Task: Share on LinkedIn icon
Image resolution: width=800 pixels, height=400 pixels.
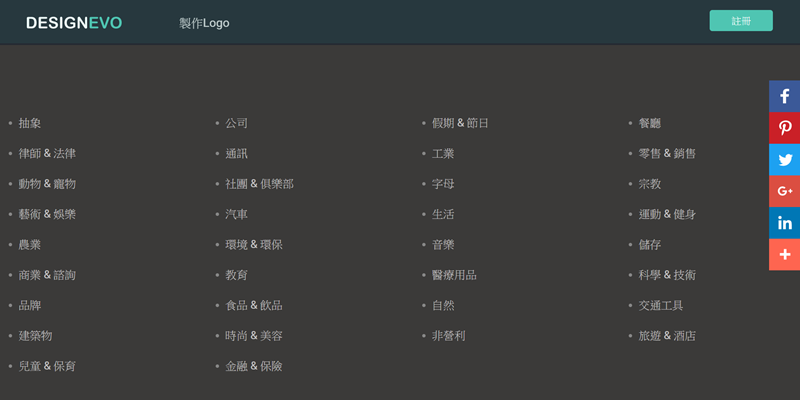Action: click(785, 223)
